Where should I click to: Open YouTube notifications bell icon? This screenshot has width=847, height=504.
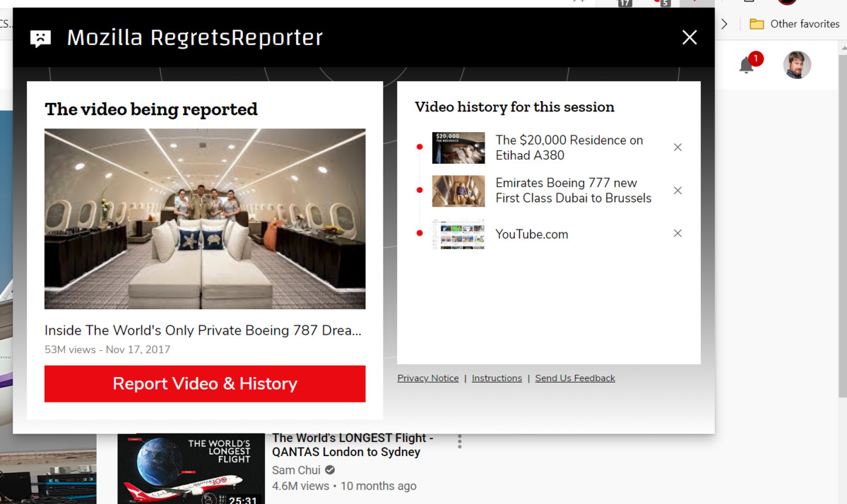747,64
